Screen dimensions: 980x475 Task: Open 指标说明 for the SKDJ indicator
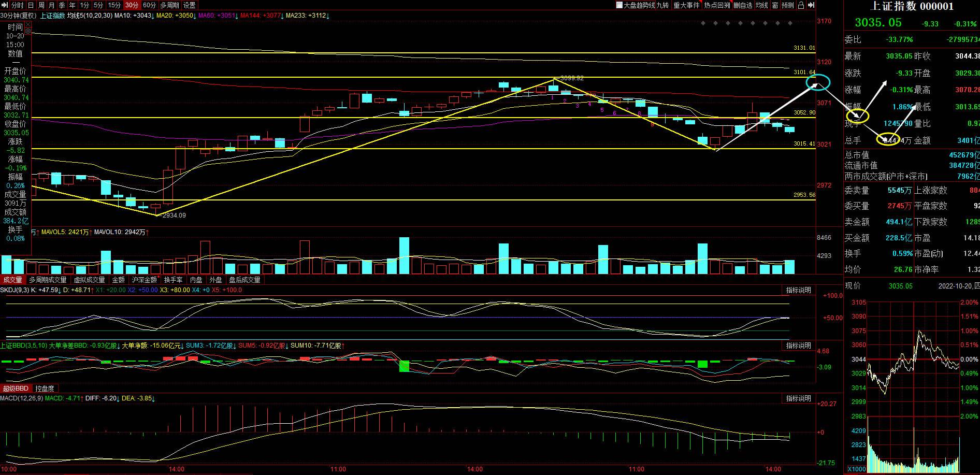798,290
